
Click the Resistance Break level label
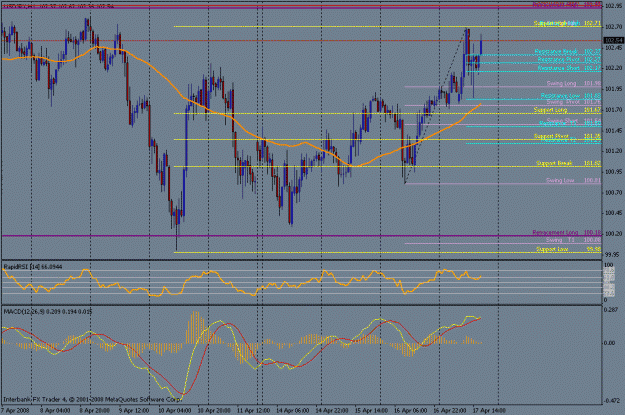point(567,52)
